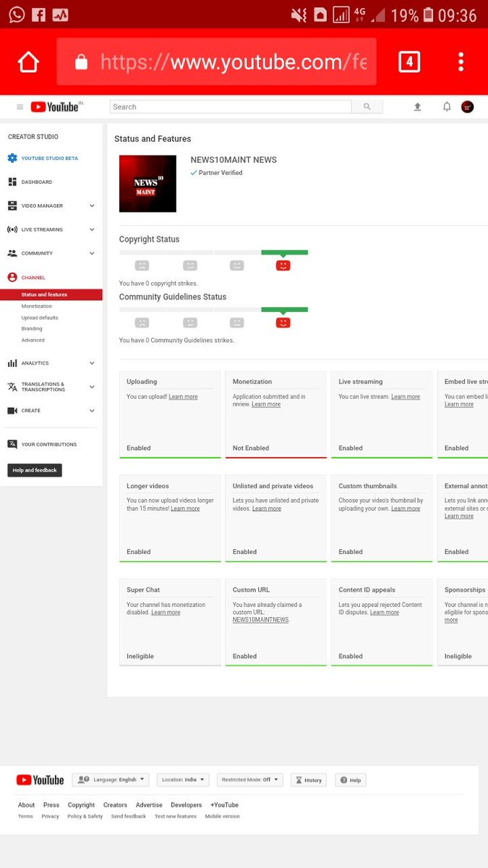The height and width of the screenshot is (868, 488).
Task: Open the account avatar menu
Action: pos(468,107)
